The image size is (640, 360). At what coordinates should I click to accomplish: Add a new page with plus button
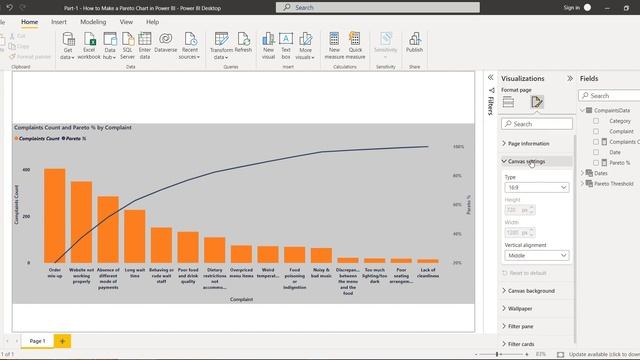(x=62, y=341)
